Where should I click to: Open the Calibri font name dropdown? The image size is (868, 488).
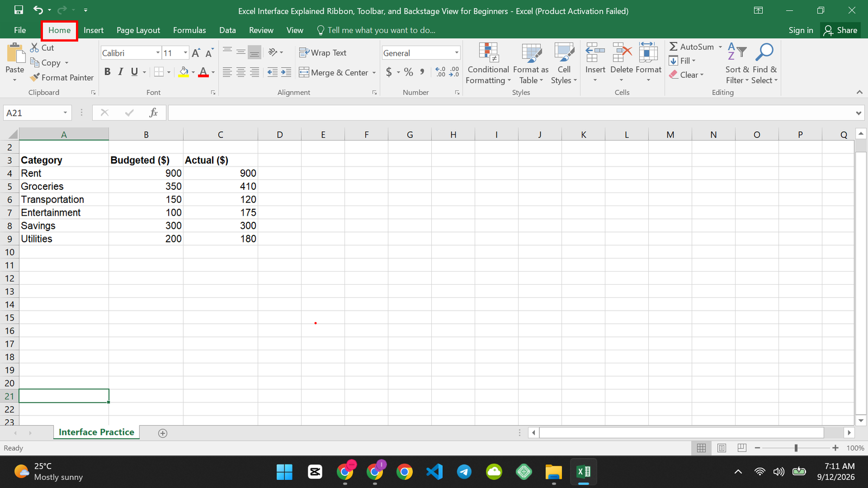click(158, 53)
